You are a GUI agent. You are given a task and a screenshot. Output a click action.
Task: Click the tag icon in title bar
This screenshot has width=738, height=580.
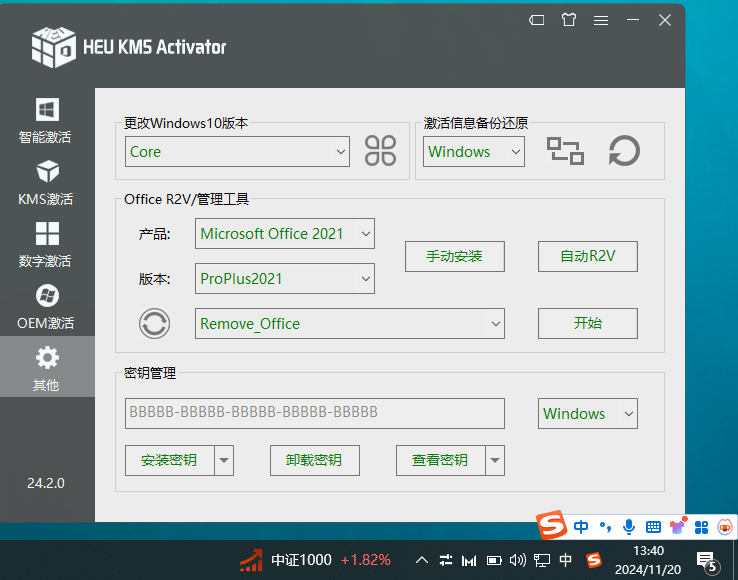(x=537, y=20)
